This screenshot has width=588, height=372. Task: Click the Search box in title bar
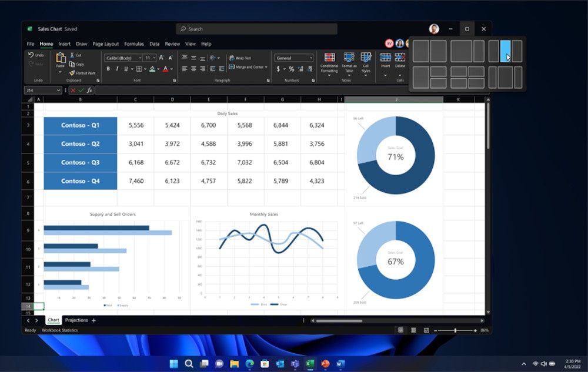256,29
